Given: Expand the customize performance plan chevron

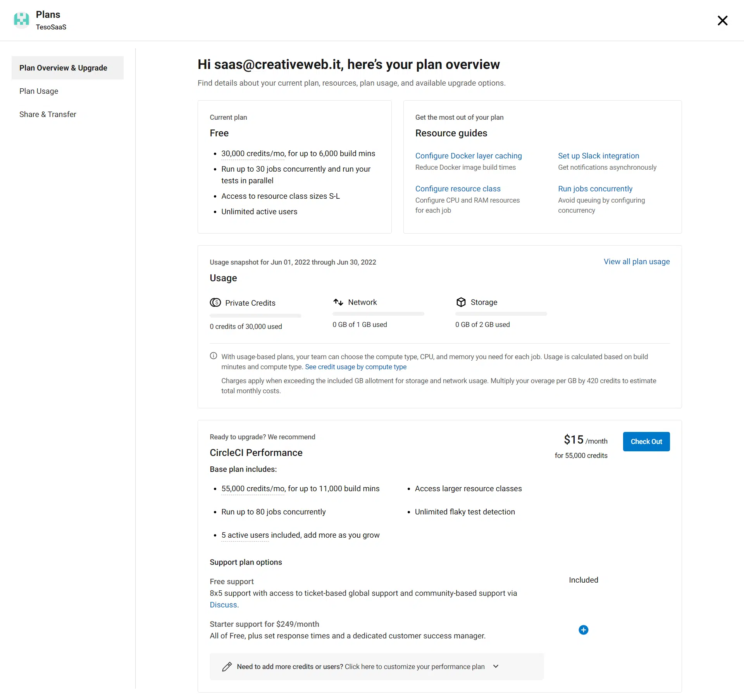Looking at the screenshot, I should click(x=496, y=666).
